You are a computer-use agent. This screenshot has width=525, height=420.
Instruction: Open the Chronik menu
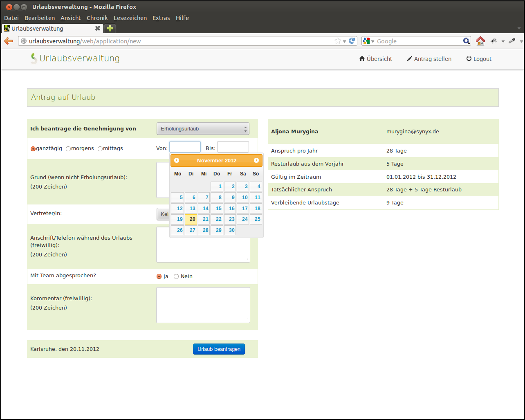[x=97, y=18]
